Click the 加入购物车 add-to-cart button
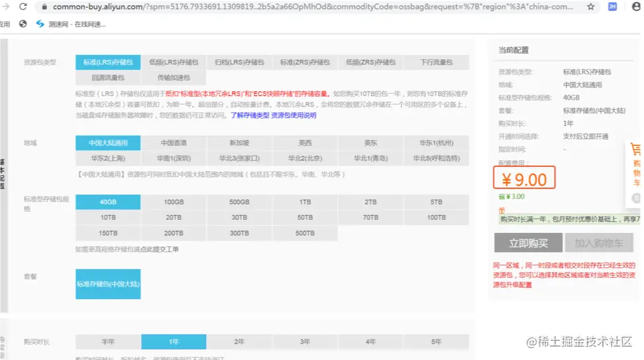Viewport: 644px width, 360px height. pos(598,243)
